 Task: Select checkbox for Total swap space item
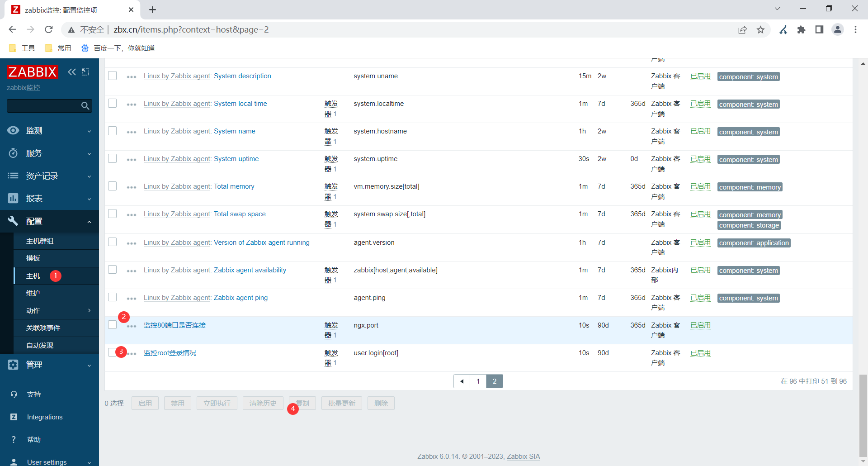[113, 214]
